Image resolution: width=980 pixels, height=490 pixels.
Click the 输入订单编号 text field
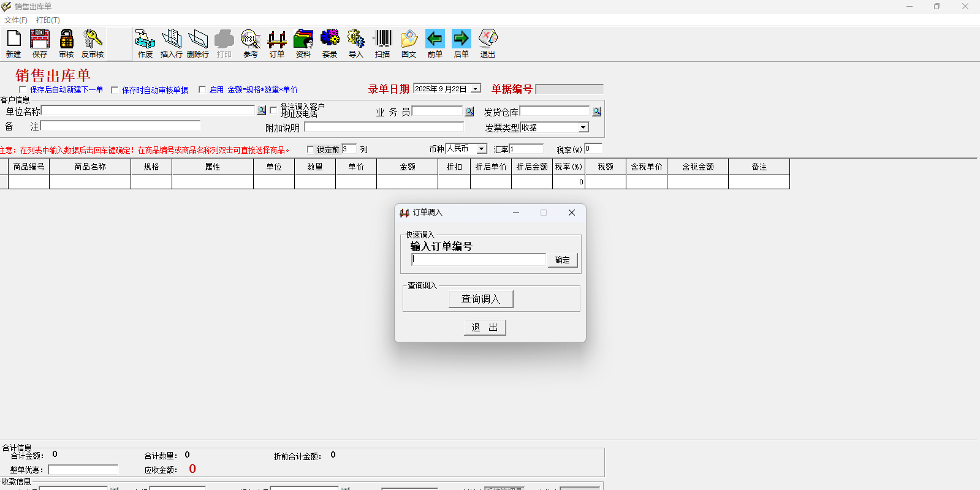478,260
